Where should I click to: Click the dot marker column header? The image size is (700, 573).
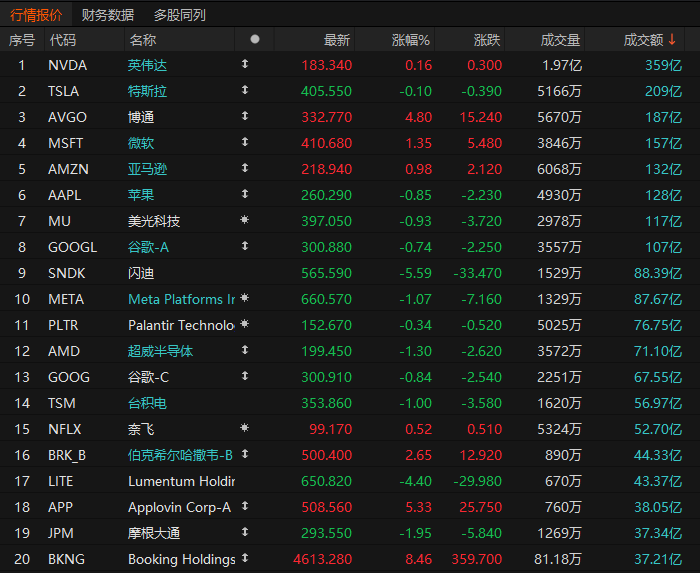click(x=255, y=39)
